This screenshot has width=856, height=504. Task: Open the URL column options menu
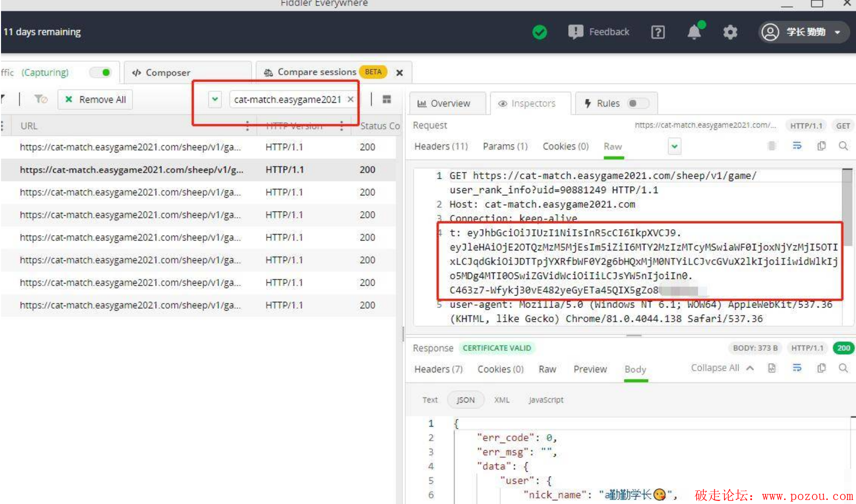click(247, 126)
